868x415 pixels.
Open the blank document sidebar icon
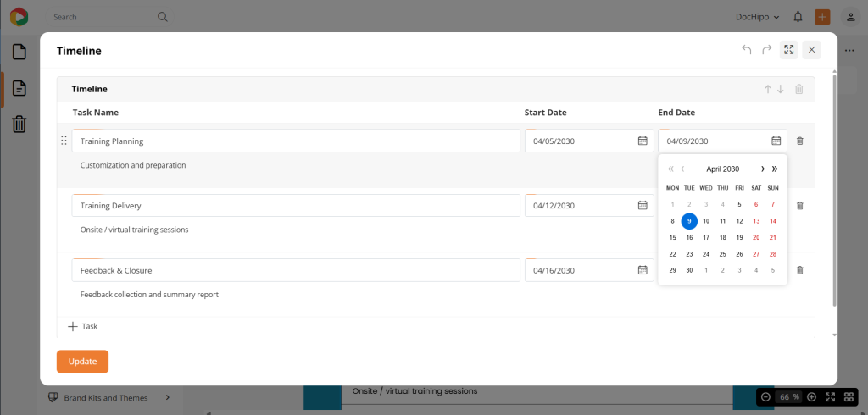click(x=19, y=52)
